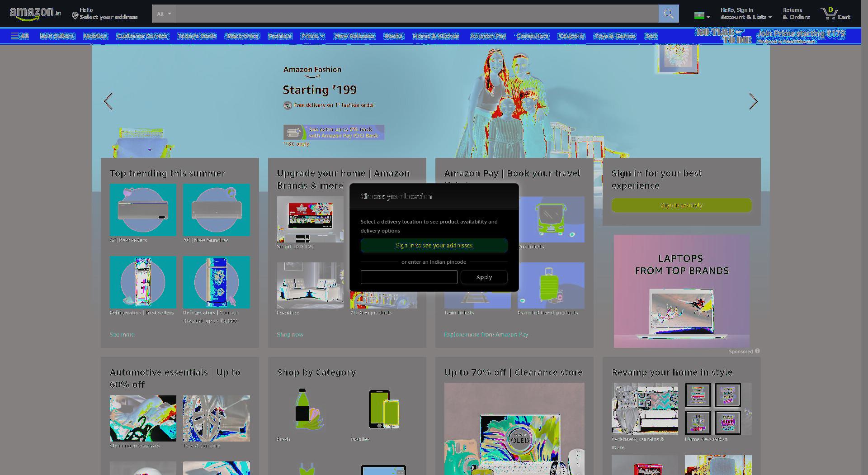Open the AC New launches thumbnail
This screenshot has width=868, height=475.
pos(216,209)
